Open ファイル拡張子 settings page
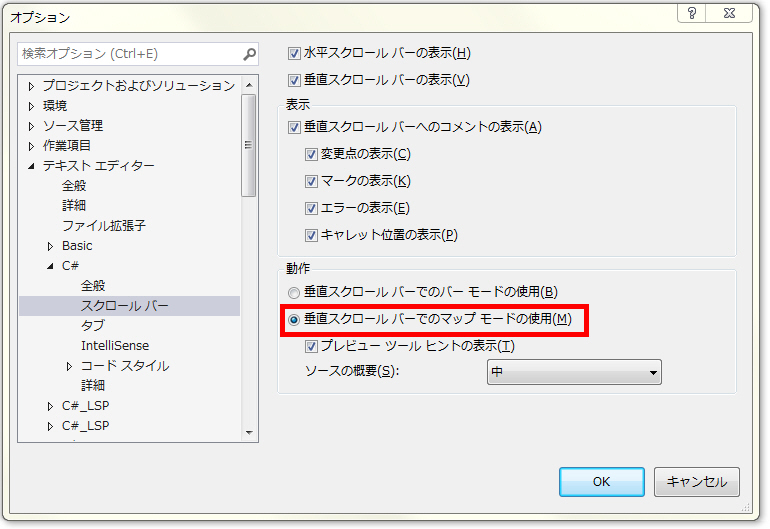This screenshot has height=529, width=770. click(x=103, y=226)
